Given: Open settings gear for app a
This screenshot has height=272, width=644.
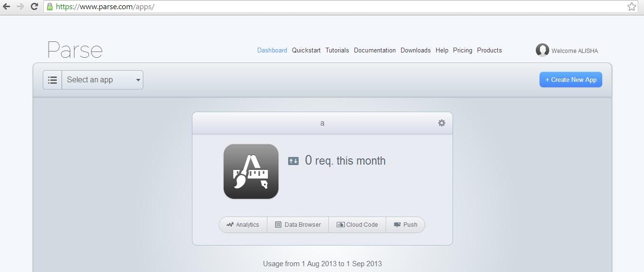Looking at the screenshot, I should [x=442, y=123].
